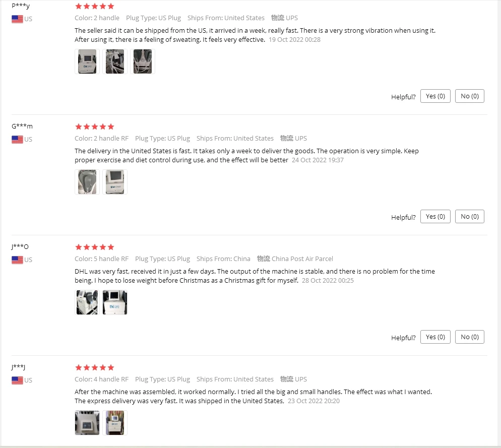The image size is (501, 448).
Task: Enlarge first photo in J***O's review
Action: point(87,302)
